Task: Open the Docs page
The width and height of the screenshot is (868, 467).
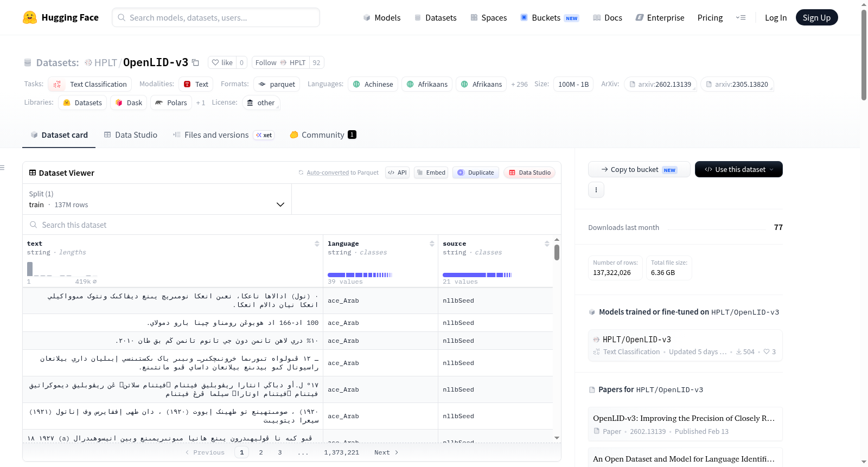Action: 608,17
